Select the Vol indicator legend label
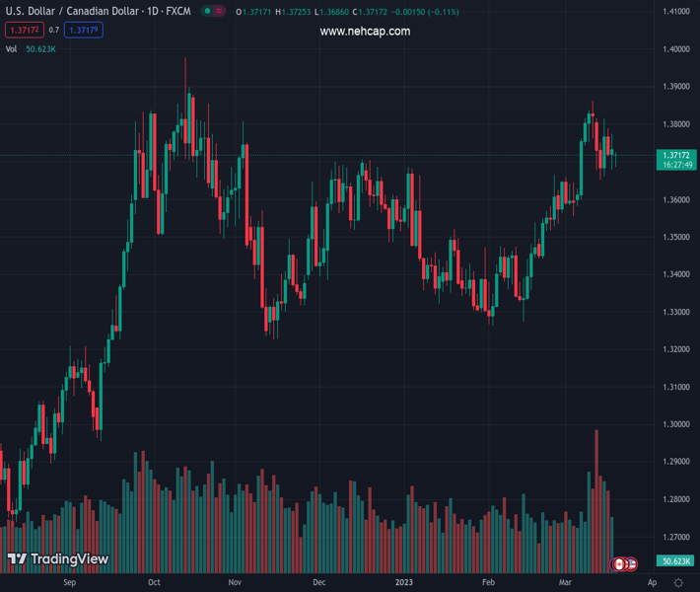Screen dimensions: 700x592 pos(12,49)
